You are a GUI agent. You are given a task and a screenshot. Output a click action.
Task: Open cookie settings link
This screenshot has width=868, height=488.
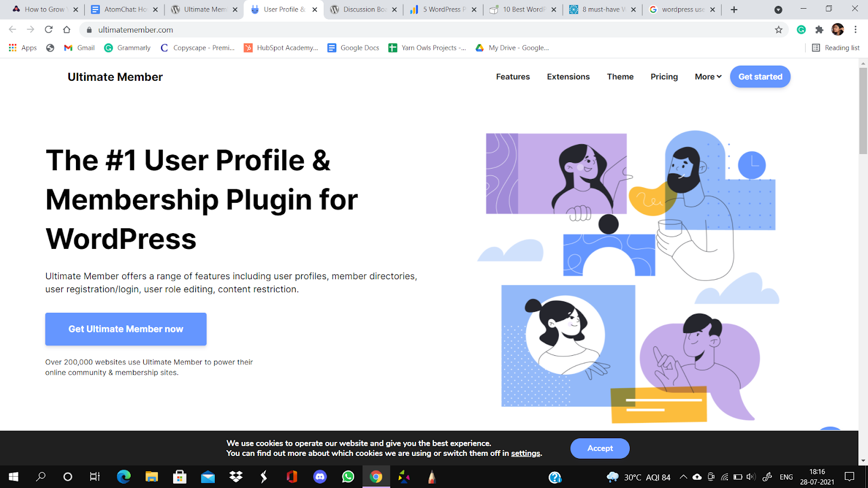[526, 453]
